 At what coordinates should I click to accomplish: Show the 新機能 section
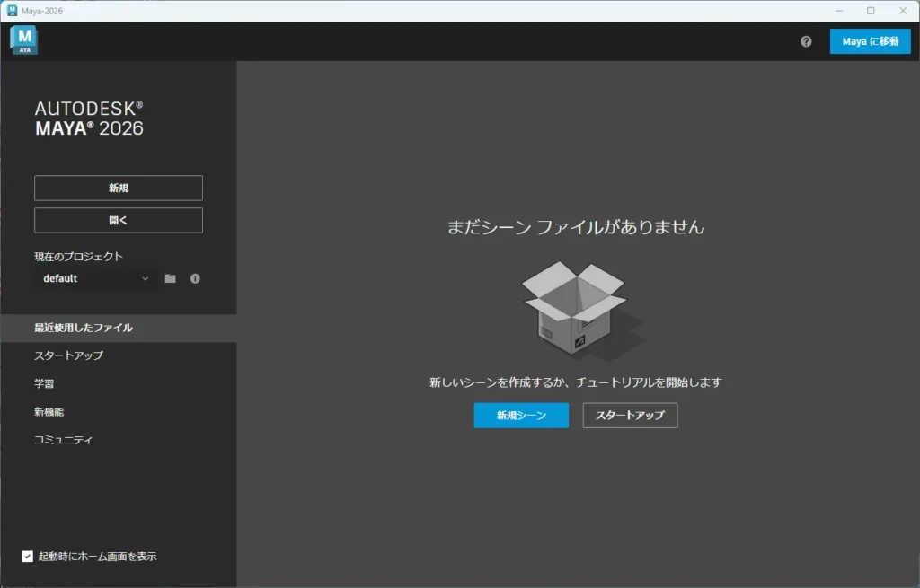(x=49, y=412)
